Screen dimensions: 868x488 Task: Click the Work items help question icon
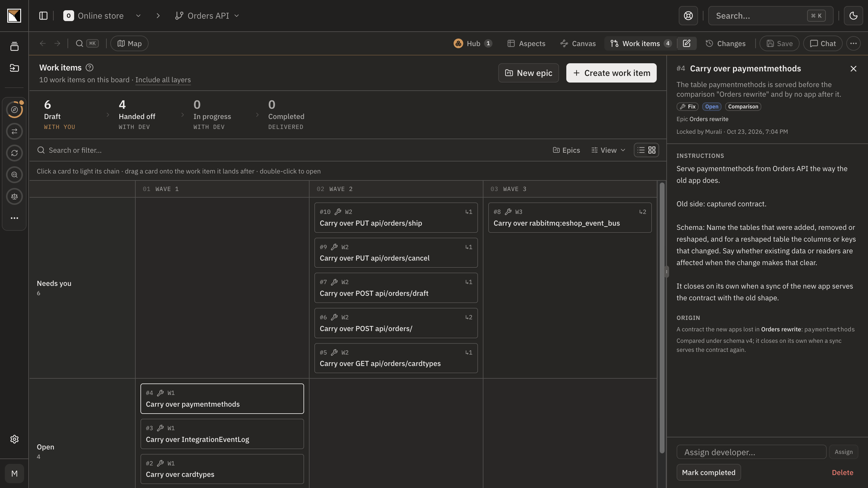[89, 68]
